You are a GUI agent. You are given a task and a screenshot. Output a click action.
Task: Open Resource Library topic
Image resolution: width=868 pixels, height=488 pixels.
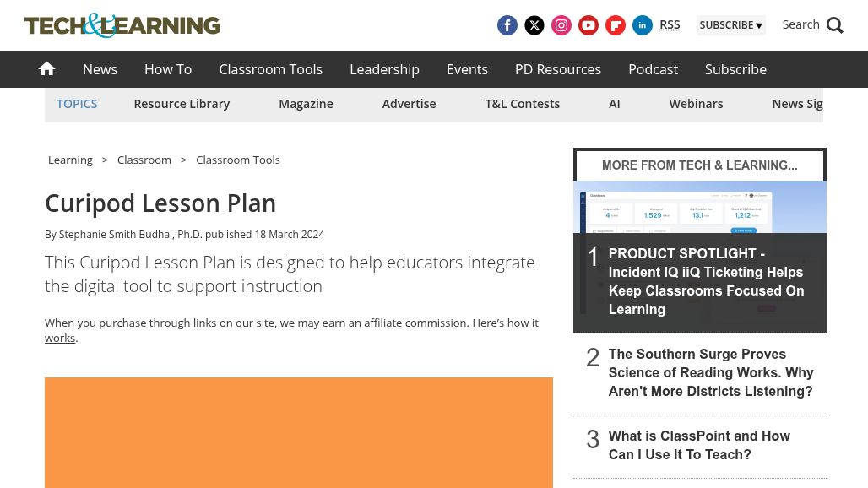pyautogui.click(x=182, y=104)
